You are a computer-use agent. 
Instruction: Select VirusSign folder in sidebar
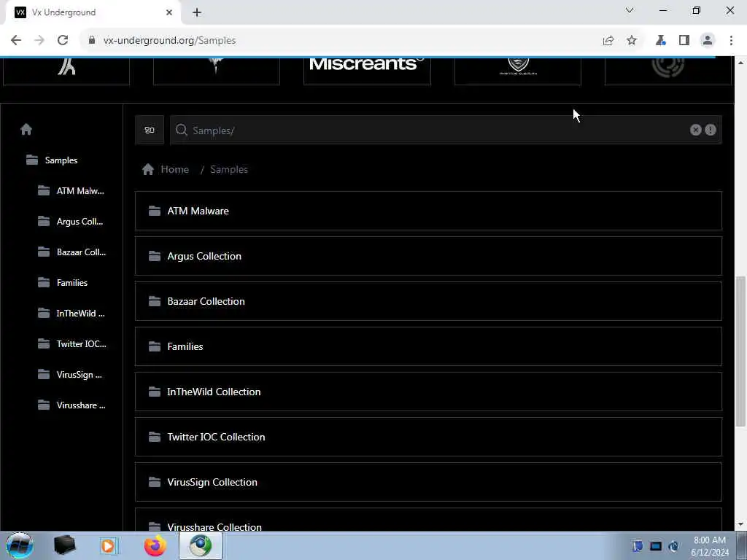tap(69, 374)
